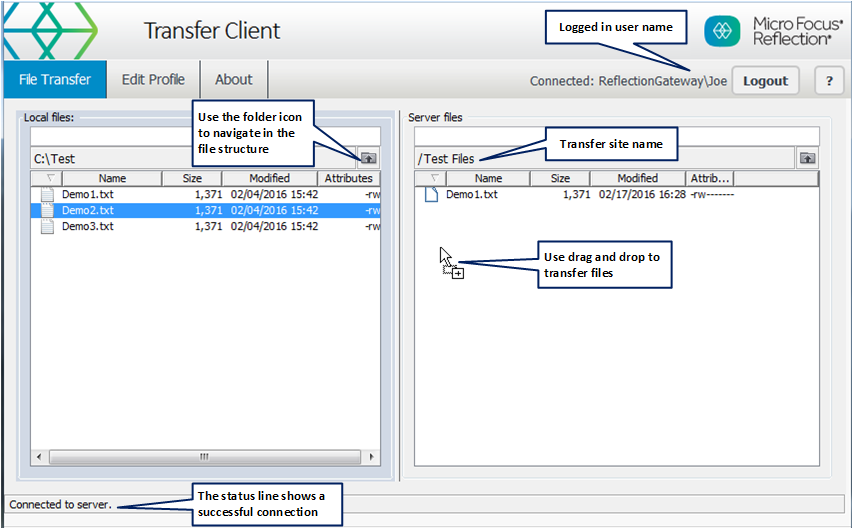The image size is (853, 529).
Task: Click the Logout button
Action: [x=765, y=81]
